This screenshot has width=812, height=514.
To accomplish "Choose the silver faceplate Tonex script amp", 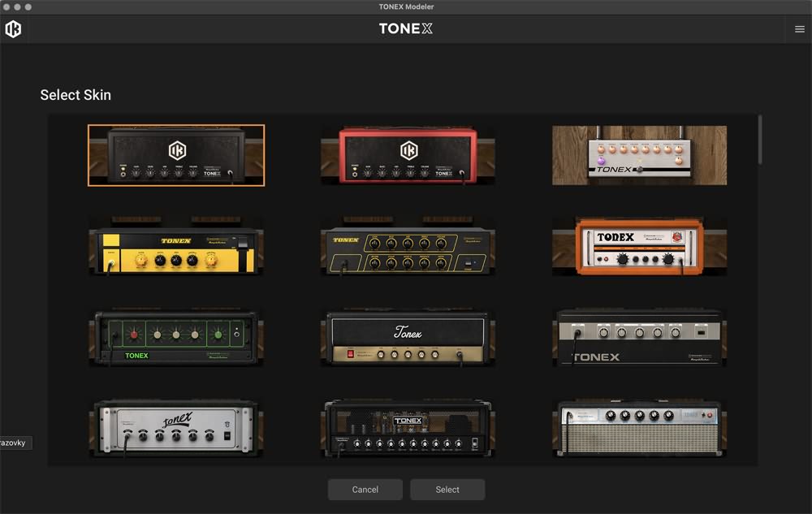I will pos(176,428).
